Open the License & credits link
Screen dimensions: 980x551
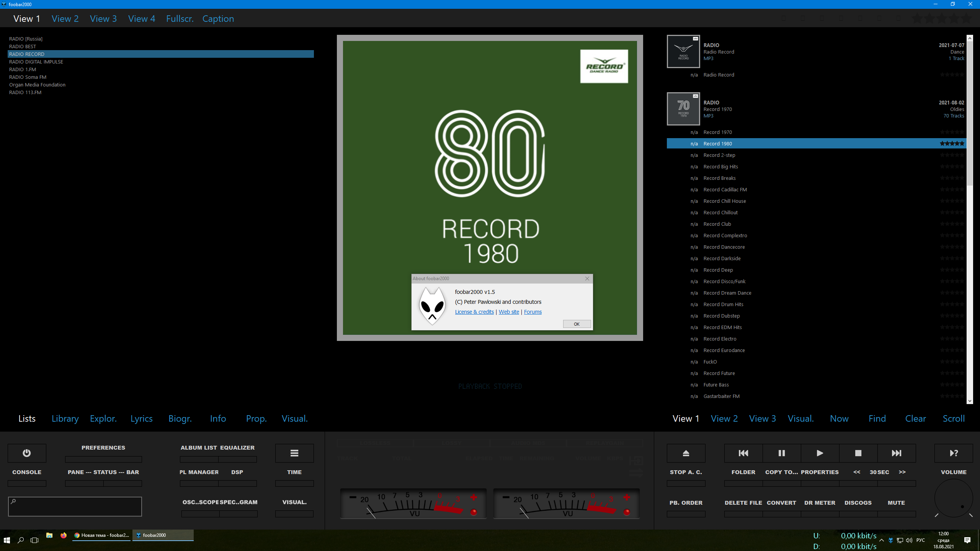click(474, 312)
